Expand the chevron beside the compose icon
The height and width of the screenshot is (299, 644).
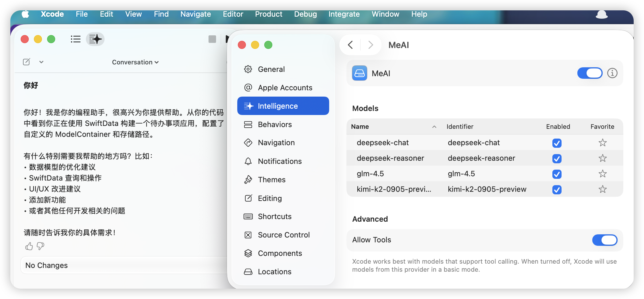(x=41, y=62)
